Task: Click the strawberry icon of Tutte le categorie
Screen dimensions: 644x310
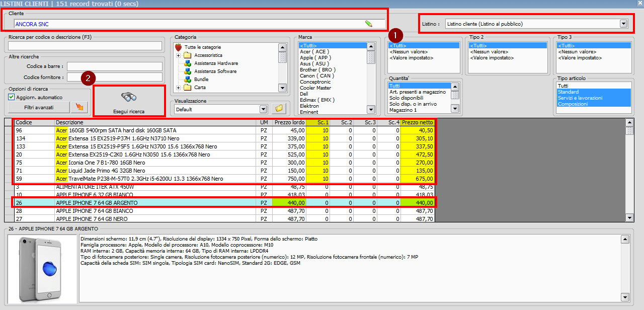Action: point(178,47)
